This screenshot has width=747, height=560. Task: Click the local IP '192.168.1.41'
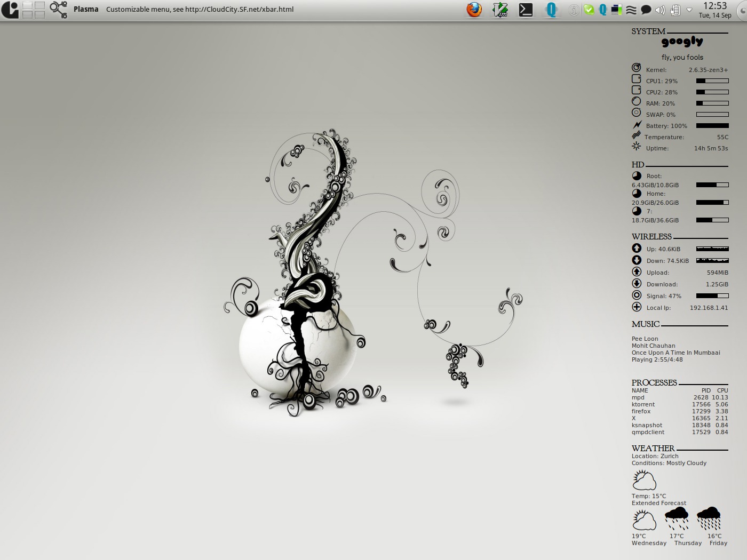[709, 308]
